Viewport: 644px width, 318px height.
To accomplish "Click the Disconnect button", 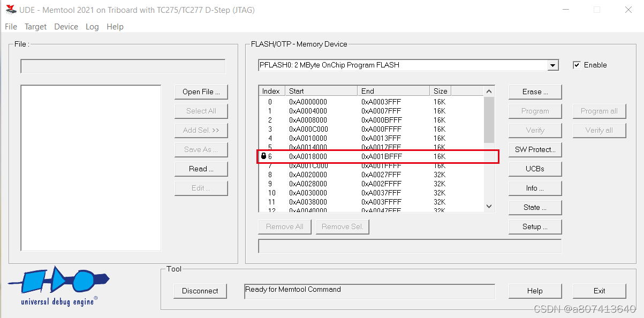I will tap(200, 291).
